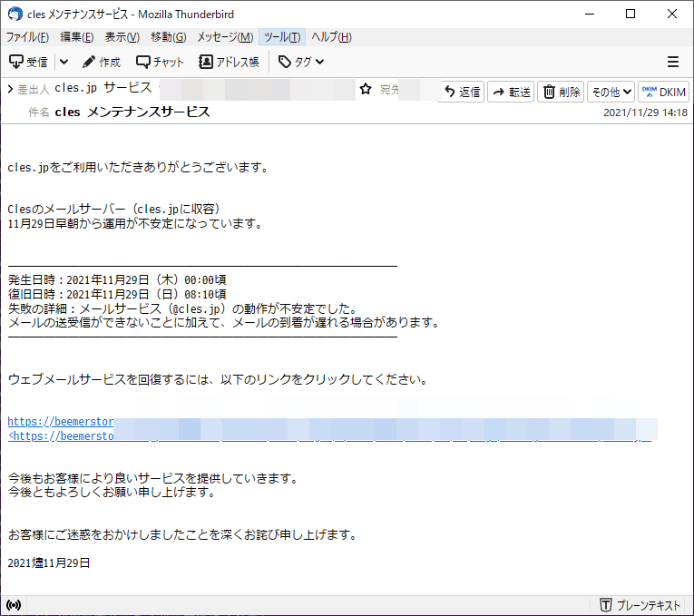Image resolution: width=694 pixels, height=616 pixels.
Task: Open the Get Messages dropdown arrow
Action: 64,62
